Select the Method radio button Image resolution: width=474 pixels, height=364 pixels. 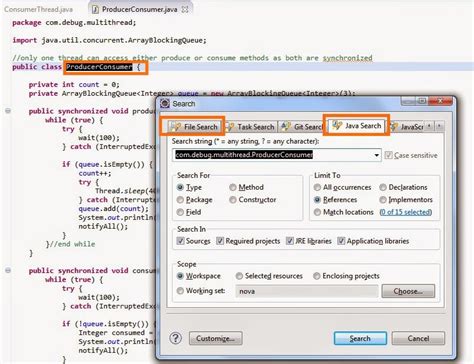click(x=233, y=187)
